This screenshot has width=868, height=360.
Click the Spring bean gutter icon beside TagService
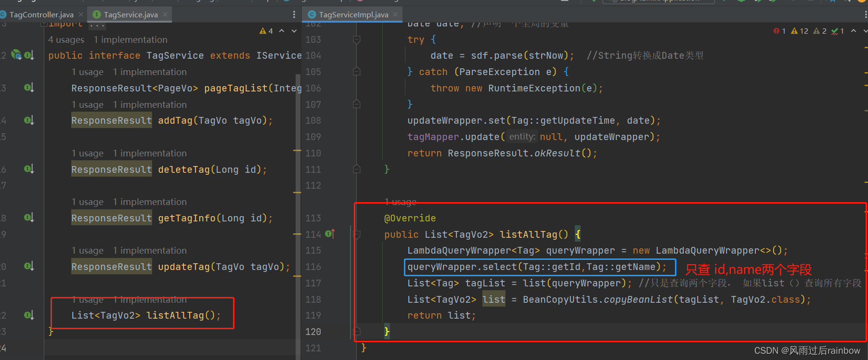click(16, 55)
